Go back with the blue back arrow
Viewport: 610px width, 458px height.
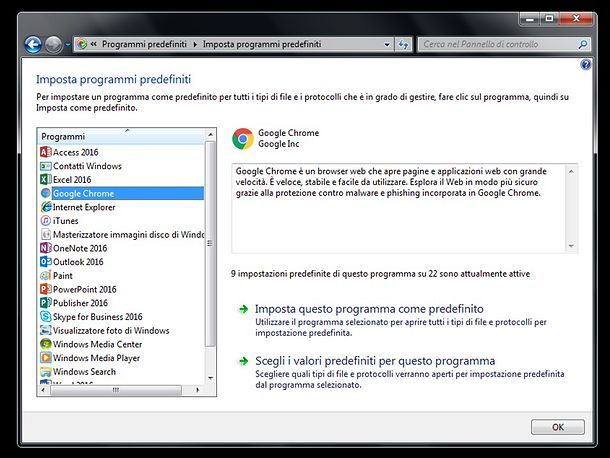pyautogui.click(x=33, y=45)
